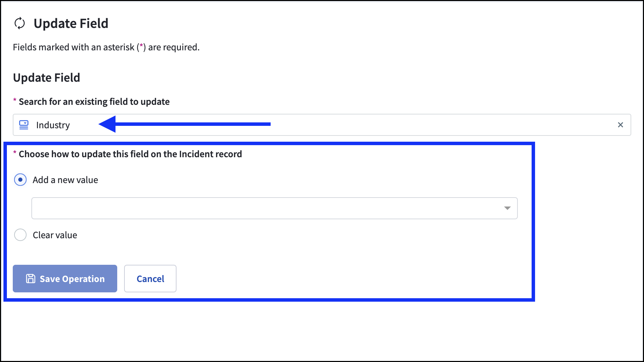The image size is (644, 362).
Task: Click 'Search for an existing field to update' label
Action: click(94, 102)
